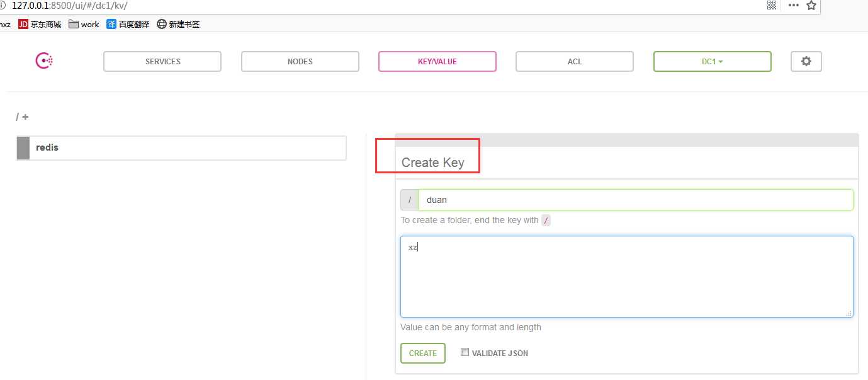This screenshot has width=868, height=380.
Task: Click the QR code icon in address bar
Action: 772,5
